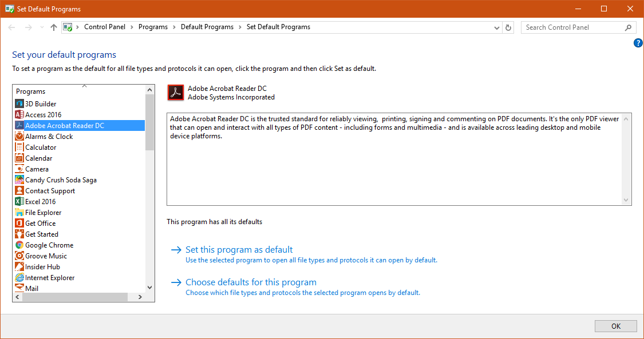Click the Get Started lightbulb icon
644x339 pixels.
click(x=19, y=234)
